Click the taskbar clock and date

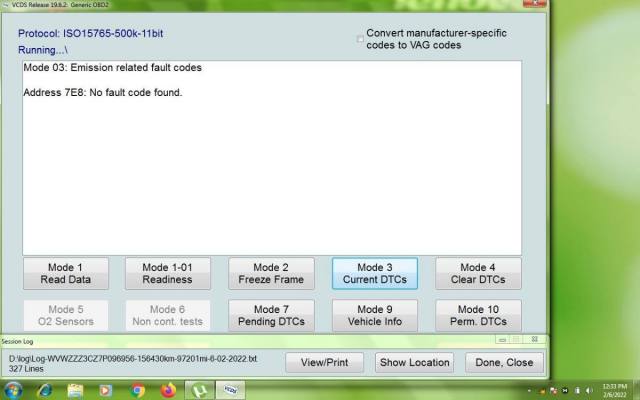616,390
